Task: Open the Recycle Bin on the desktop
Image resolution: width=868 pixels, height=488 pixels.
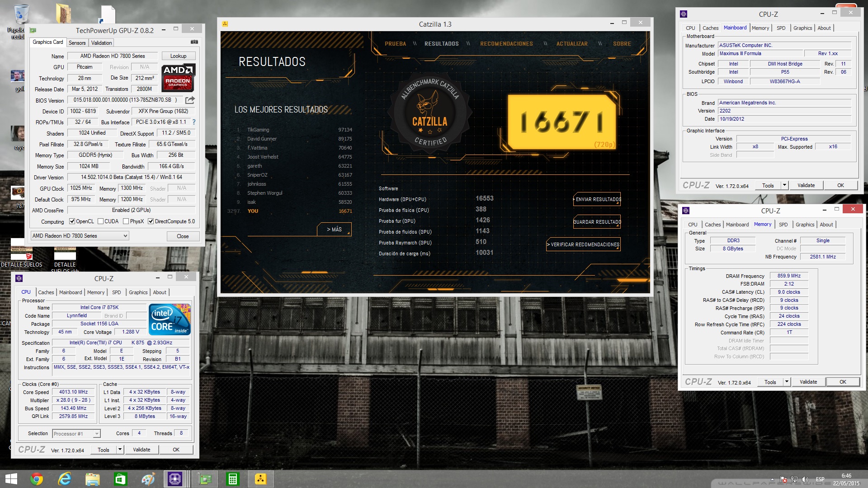Action: click(x=20, y=20)
